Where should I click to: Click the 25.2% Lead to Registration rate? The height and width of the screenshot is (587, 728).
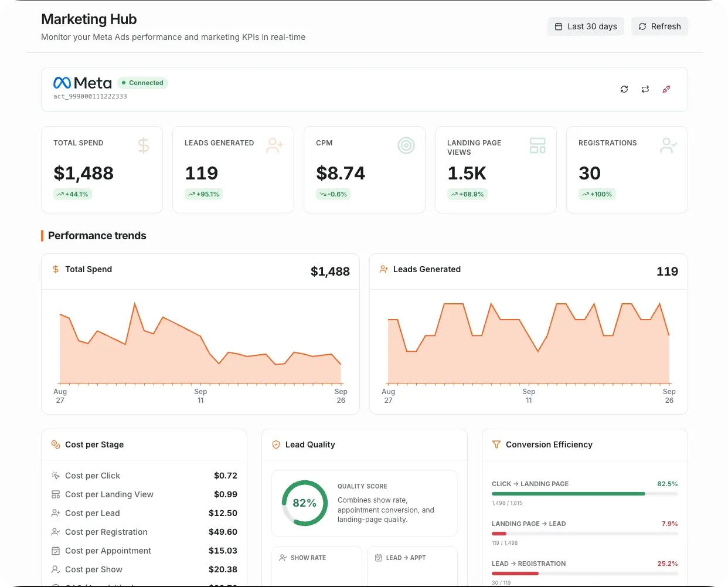(x=668, y=564)
